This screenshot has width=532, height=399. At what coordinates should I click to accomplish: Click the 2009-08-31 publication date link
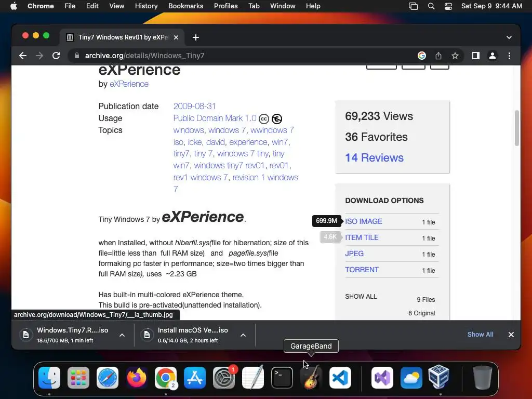194,106
